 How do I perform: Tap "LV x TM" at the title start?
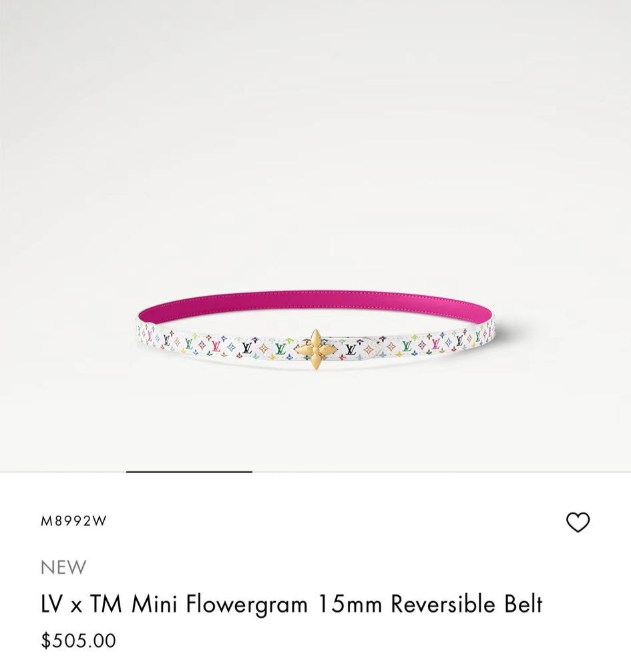pos(81,604)
